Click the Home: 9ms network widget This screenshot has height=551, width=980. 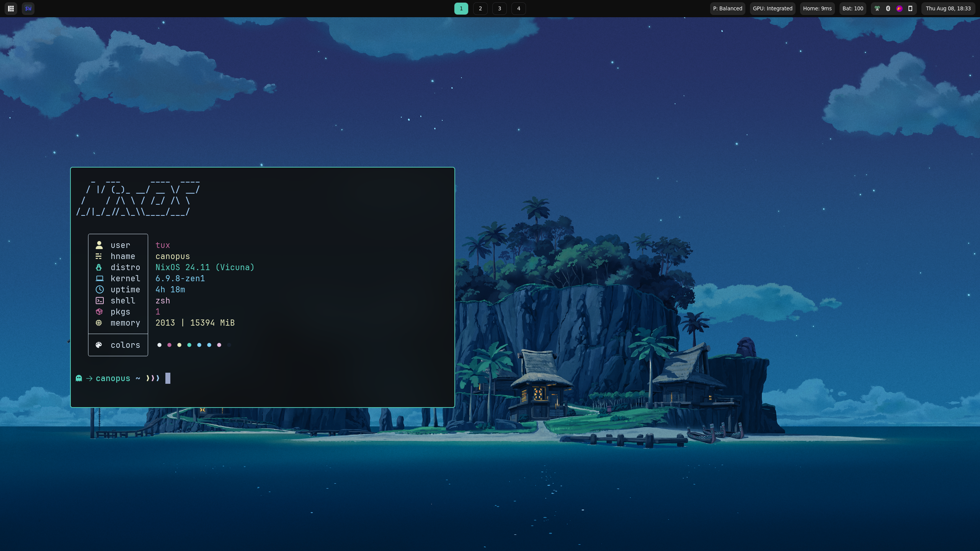pyautogui.click(x=817, y=8)
